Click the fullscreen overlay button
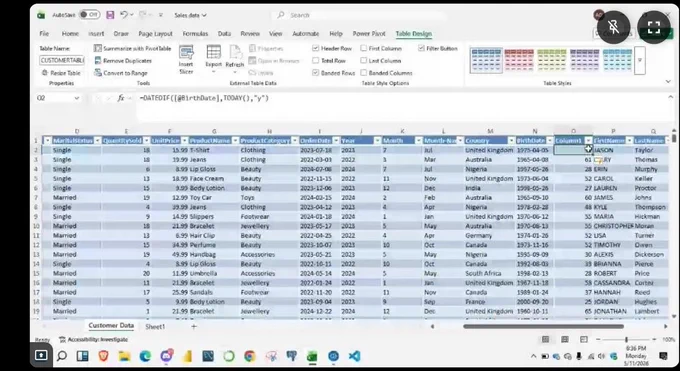This screenshot has width=680, height=371. coord(654,27)
